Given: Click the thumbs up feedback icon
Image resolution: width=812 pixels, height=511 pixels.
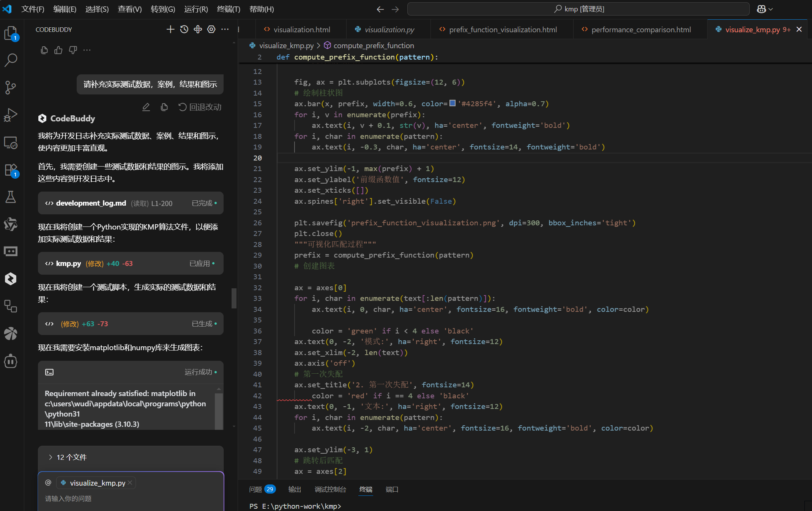Looking at the screenshot, I should (58, 50).
